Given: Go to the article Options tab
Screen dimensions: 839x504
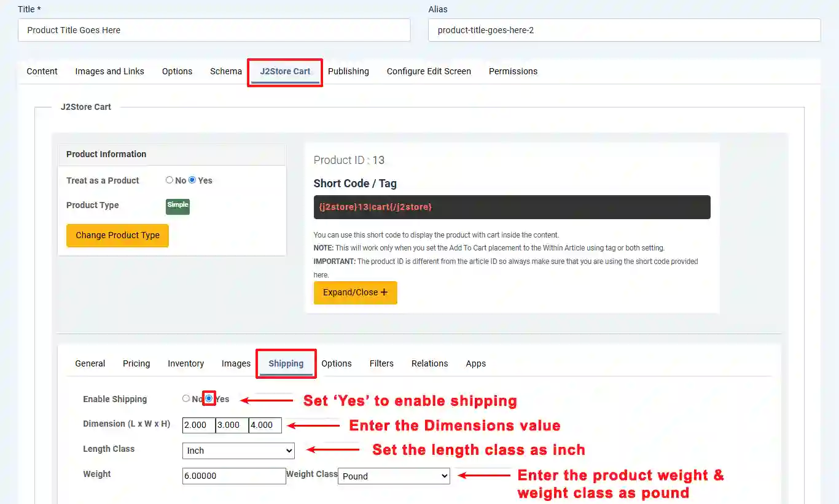Looking at the screenshot, I should pyautogui.click(x=178, y=71).
